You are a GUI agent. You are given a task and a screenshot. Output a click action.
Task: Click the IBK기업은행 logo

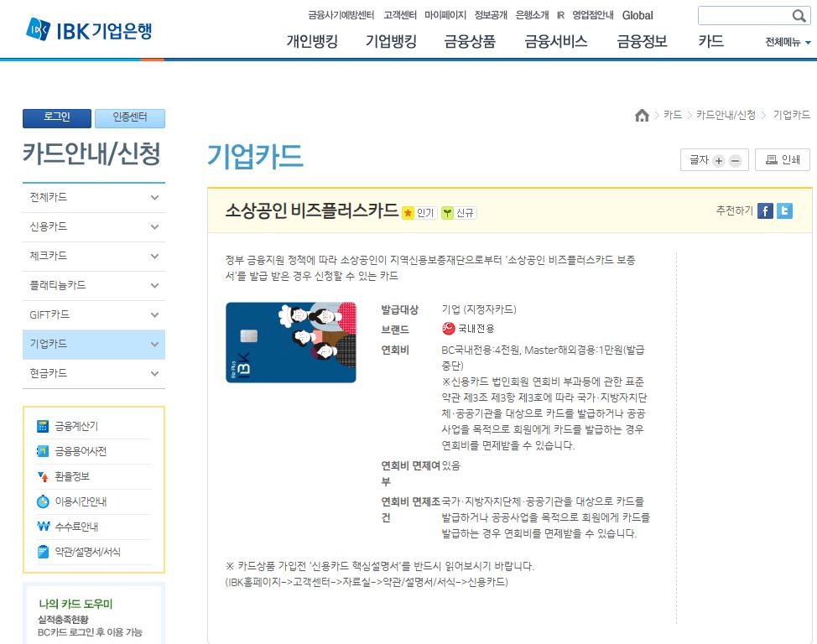pos(89,30)
